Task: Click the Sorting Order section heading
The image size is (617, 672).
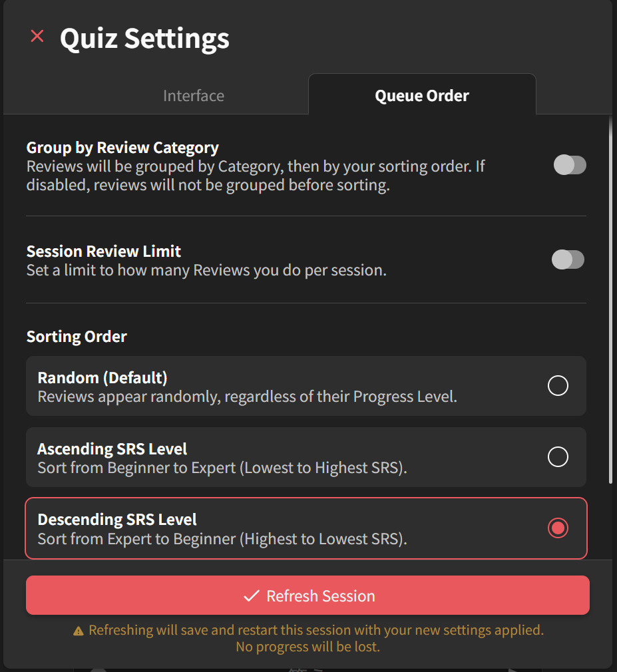Action: (77, 337)
